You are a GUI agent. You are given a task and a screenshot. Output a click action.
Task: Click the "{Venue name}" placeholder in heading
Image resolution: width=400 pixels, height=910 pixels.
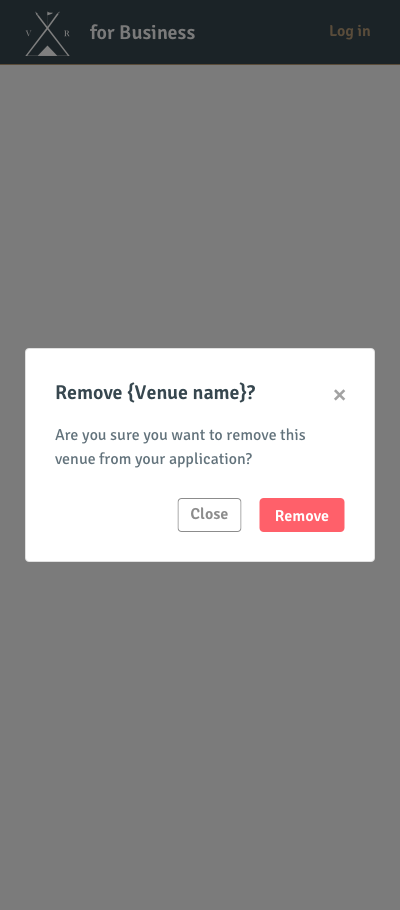186,393
